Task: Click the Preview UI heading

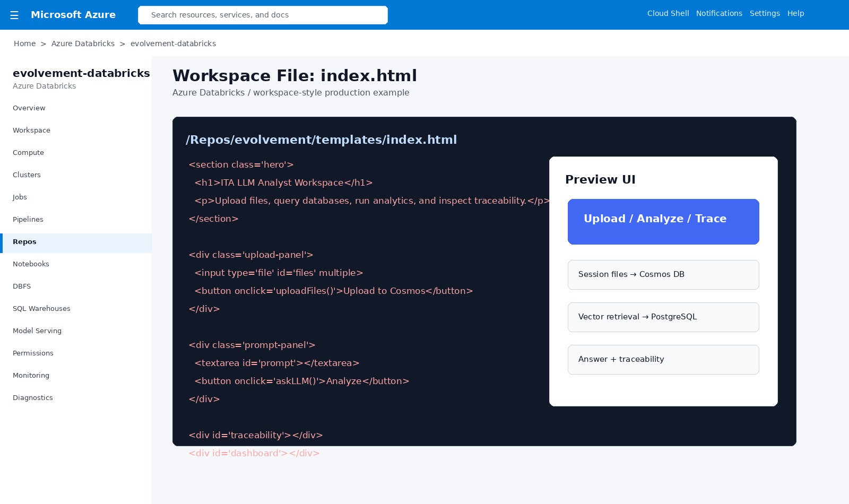Action: 600,180
